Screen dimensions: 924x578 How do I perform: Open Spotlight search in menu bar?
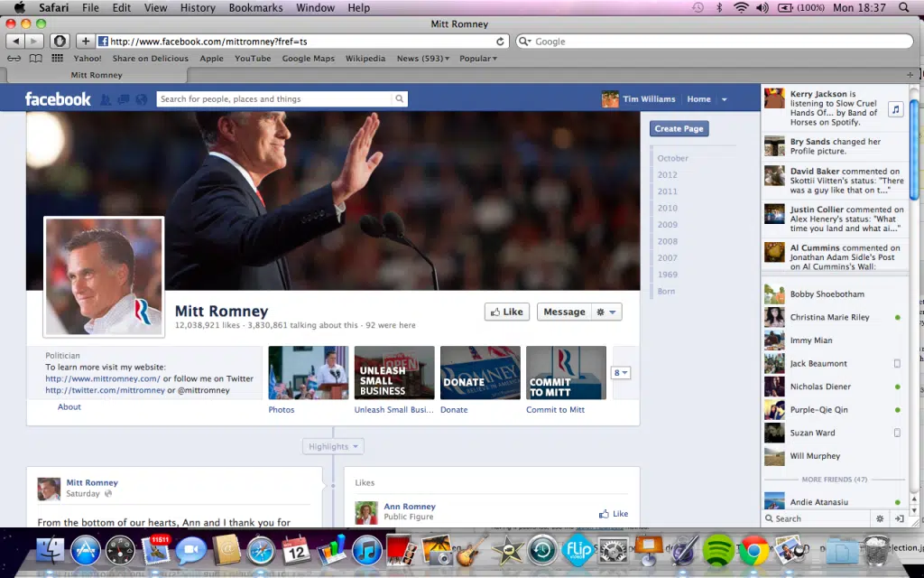(903, 7)
